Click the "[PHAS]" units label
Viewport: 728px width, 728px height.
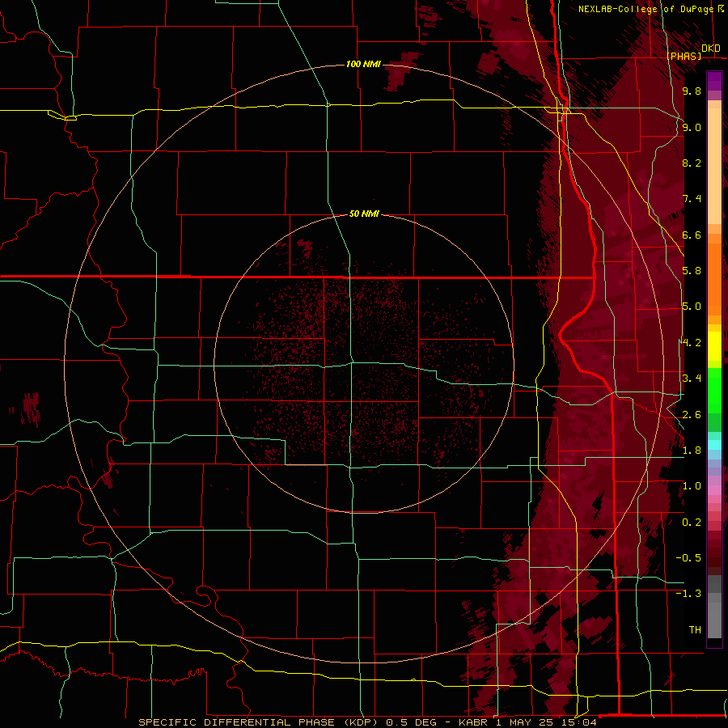pos(684,56)
